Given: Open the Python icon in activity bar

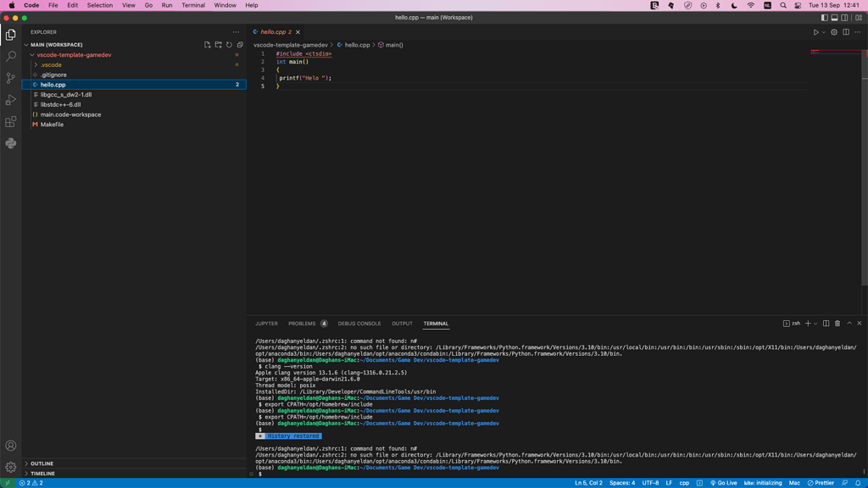Looking at the screenshot, I should pos(10,143).
